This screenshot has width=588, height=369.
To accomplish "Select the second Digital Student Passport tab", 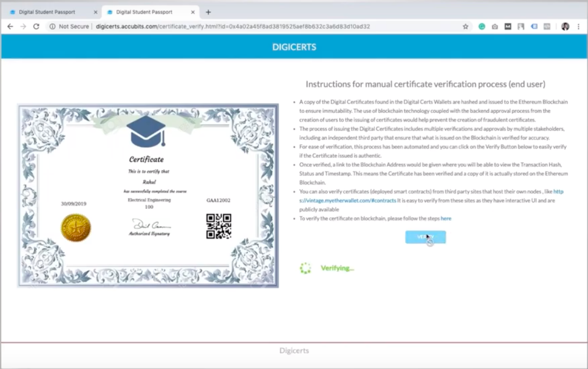I will tap(149, 12).
